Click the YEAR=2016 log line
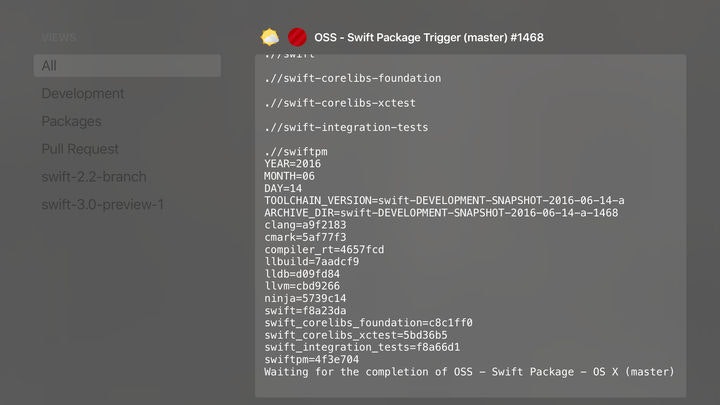This screenshot has height=405, width=720. click(292, 163)
